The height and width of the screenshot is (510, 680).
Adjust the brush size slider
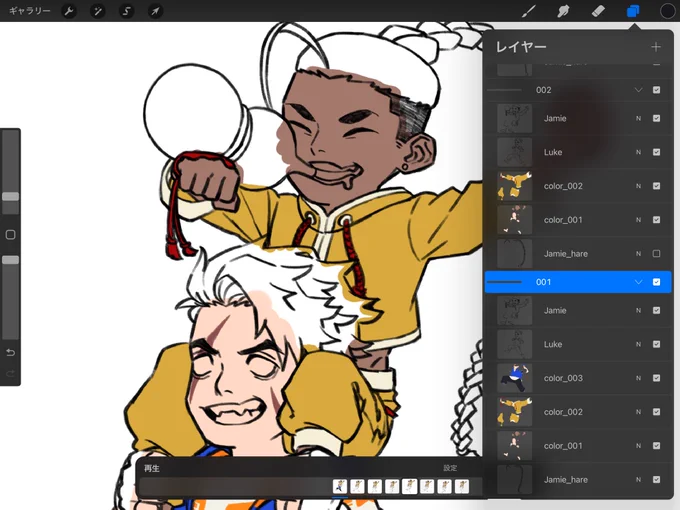10,196
